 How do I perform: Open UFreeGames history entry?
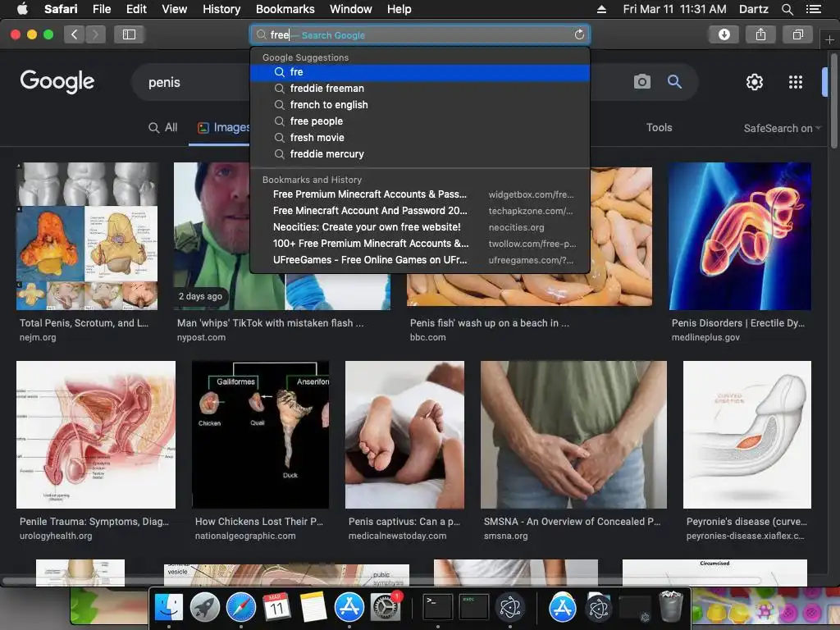coord(420,260)
